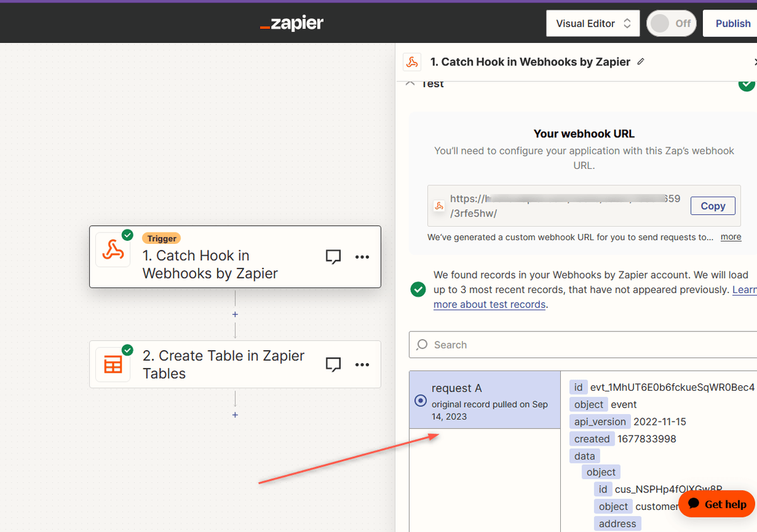
Task: Click inside the Search records field
Action: [x=568, y=345]
